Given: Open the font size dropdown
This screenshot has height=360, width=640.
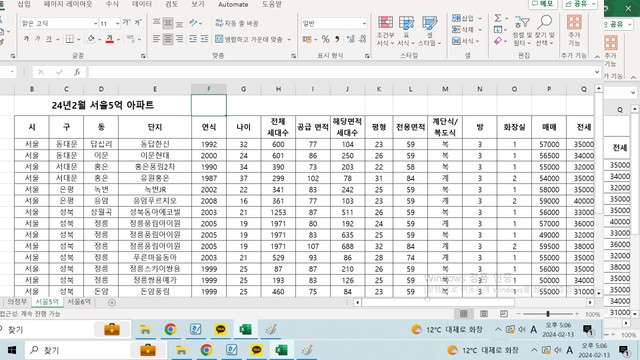Looking at the screenshot, I should 118,23.
